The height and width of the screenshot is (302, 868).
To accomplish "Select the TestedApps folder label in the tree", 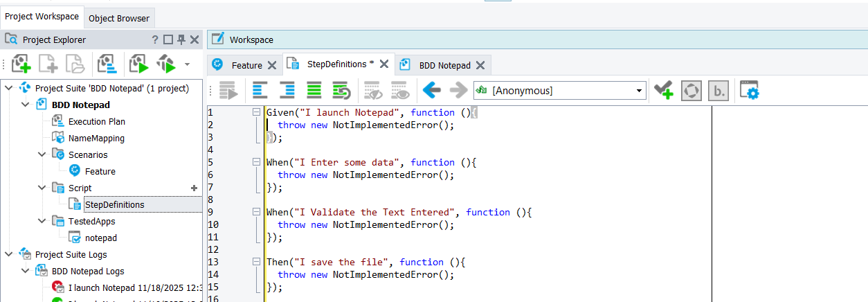I will click(x=92, y=221).
